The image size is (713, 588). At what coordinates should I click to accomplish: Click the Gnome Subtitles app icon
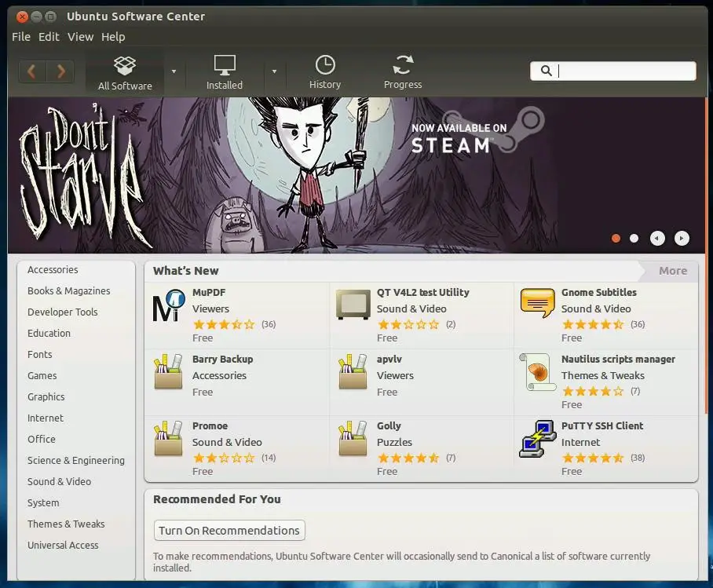538,303
